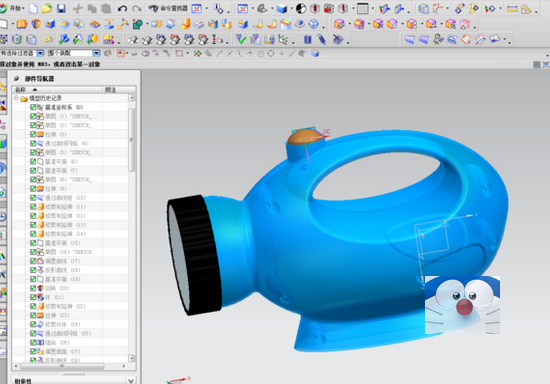This screenshot has height=384, width=550.
Task: Open the selection filter dropdown
Action: pos(40,53)
